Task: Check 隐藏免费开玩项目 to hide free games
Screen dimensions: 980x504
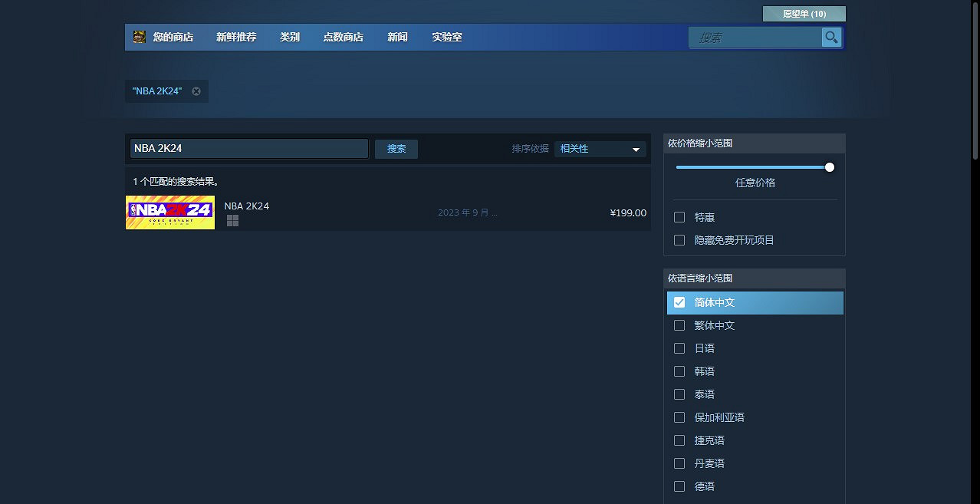Action: pyautogui.click(x=679, y=240)
